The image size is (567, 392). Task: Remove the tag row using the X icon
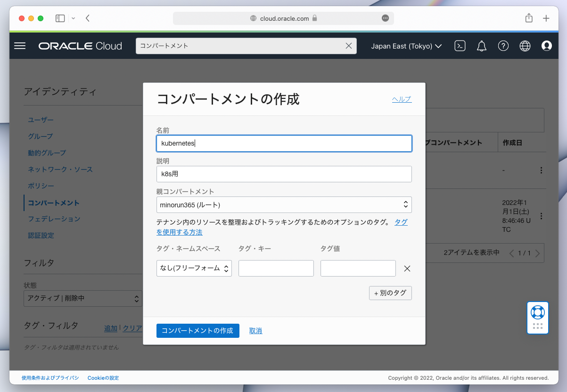407,268
